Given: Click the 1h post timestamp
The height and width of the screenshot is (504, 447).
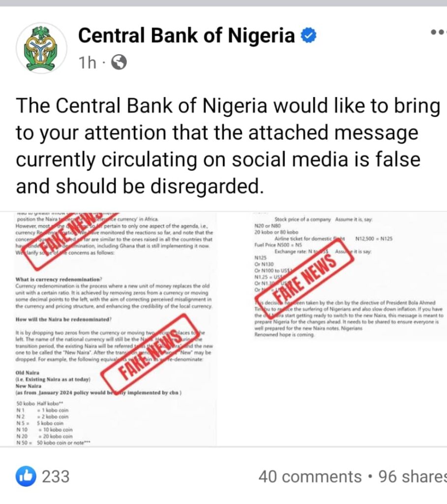Looking at the screenshot, I should [x=87, y=63].
